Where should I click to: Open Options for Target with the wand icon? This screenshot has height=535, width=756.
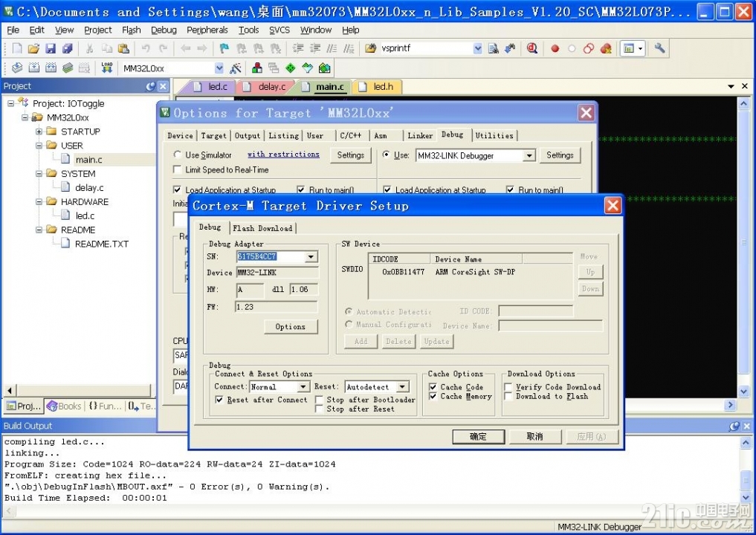click(236, 68)
